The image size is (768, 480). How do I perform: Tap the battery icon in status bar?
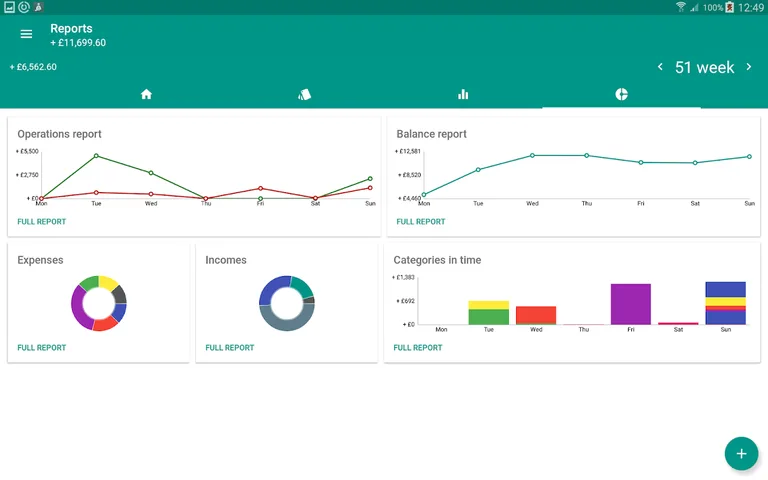730,7
